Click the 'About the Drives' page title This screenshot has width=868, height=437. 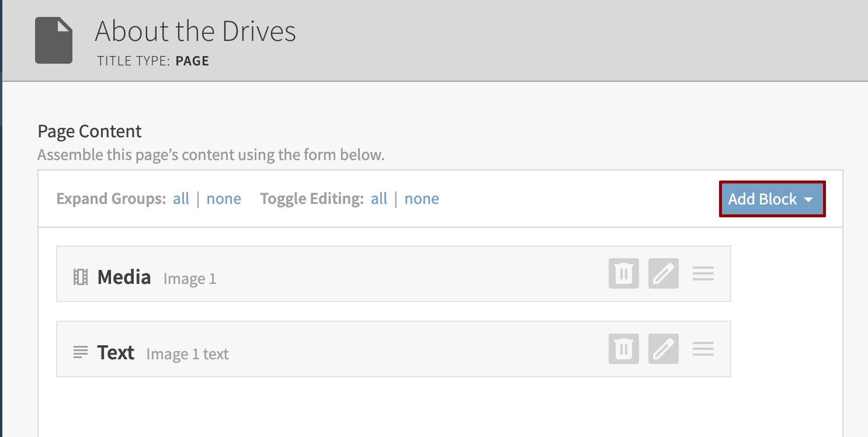[x=195, y=32]
